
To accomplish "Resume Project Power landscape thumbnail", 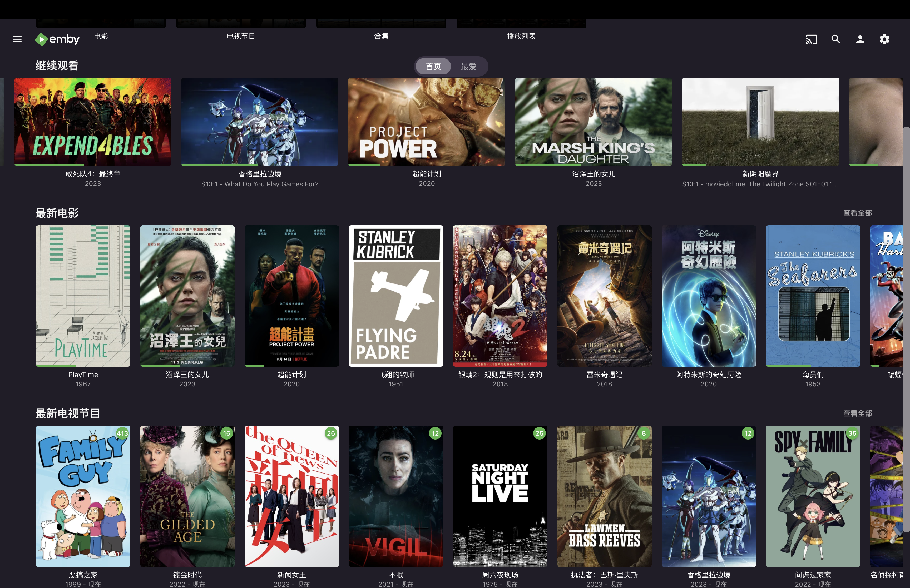I will click(x=427, y=121).
